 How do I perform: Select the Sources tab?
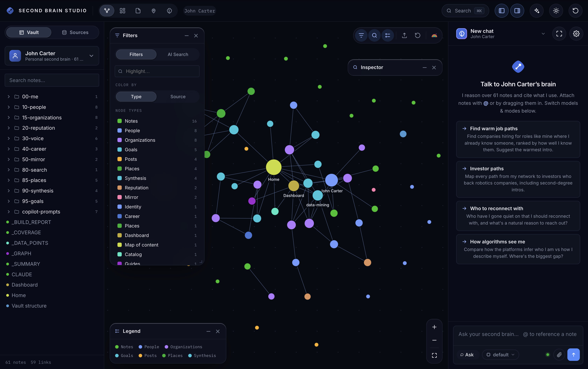click(x=75, y=32)
